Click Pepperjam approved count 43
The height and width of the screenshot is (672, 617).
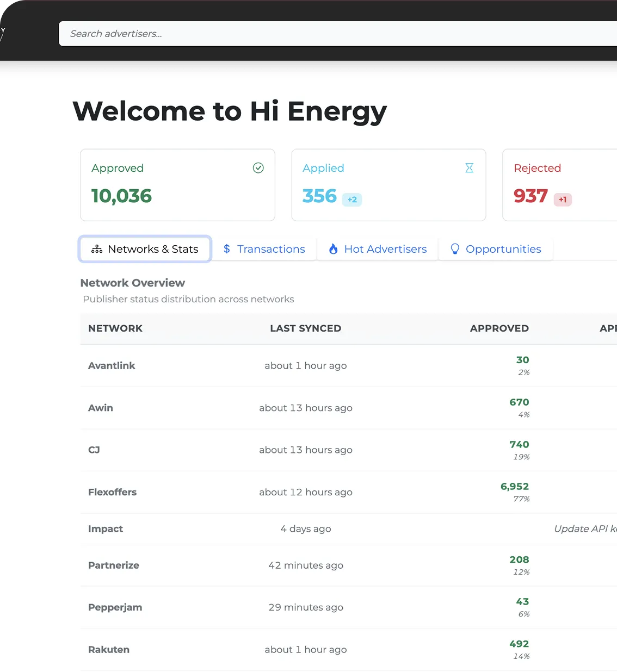coord(523,601)
